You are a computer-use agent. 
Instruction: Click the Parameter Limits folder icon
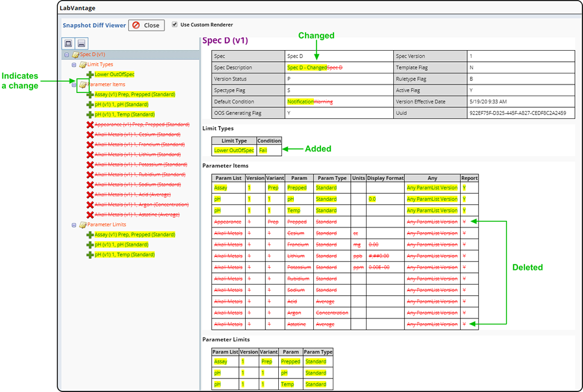(83, 225)
